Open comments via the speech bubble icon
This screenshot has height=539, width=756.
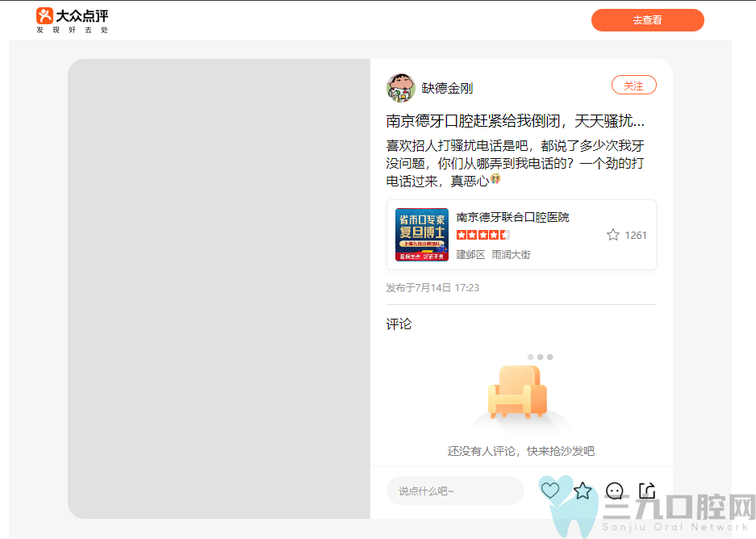tap(615, 490)
